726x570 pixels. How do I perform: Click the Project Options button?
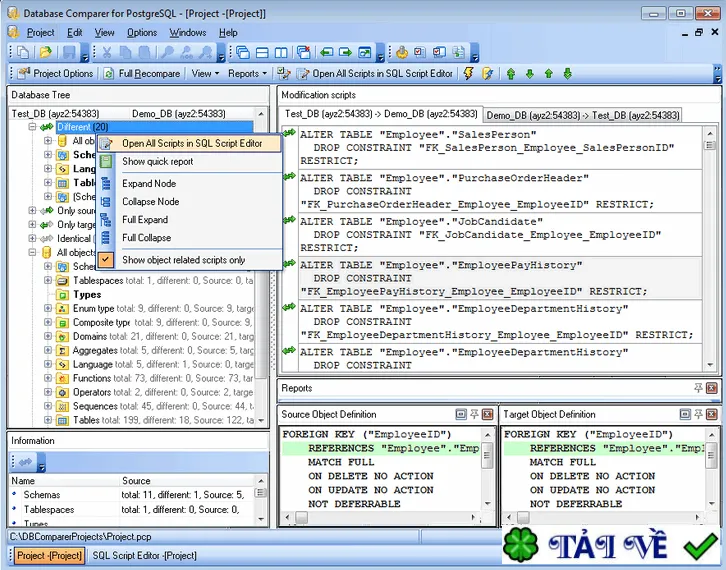56,74
